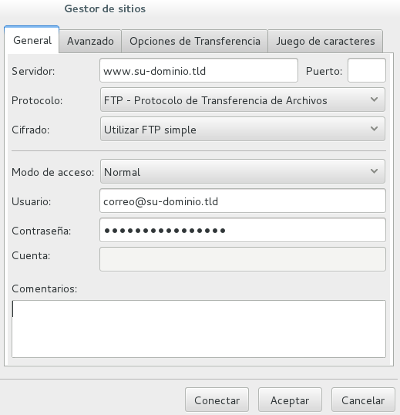This screenshot has width=400, height=415.
Task: Click the disabled Cuenta field
Action: (x=242, y=259)
